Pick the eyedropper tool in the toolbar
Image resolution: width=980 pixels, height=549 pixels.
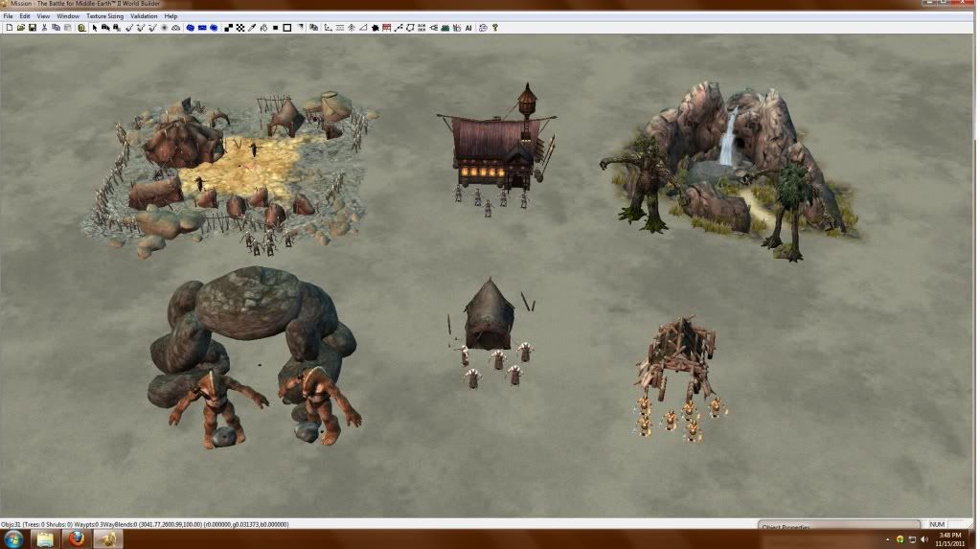click(x=252, y=28)
